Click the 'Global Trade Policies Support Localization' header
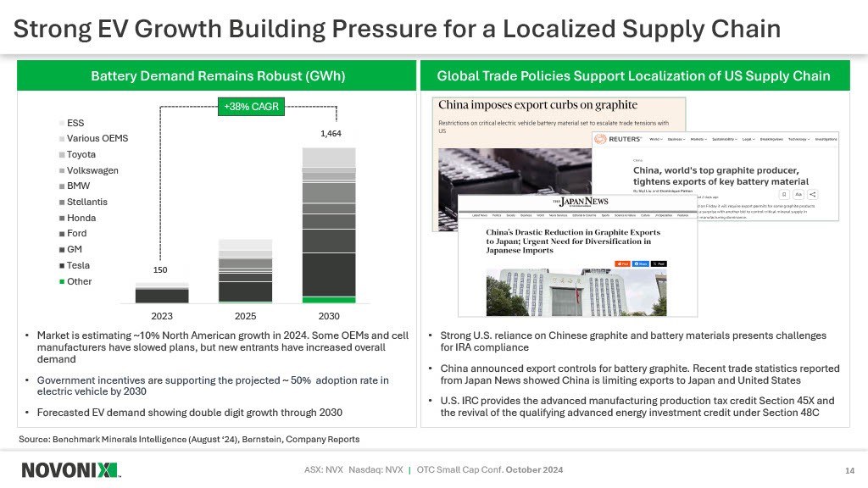 point(635,75)
